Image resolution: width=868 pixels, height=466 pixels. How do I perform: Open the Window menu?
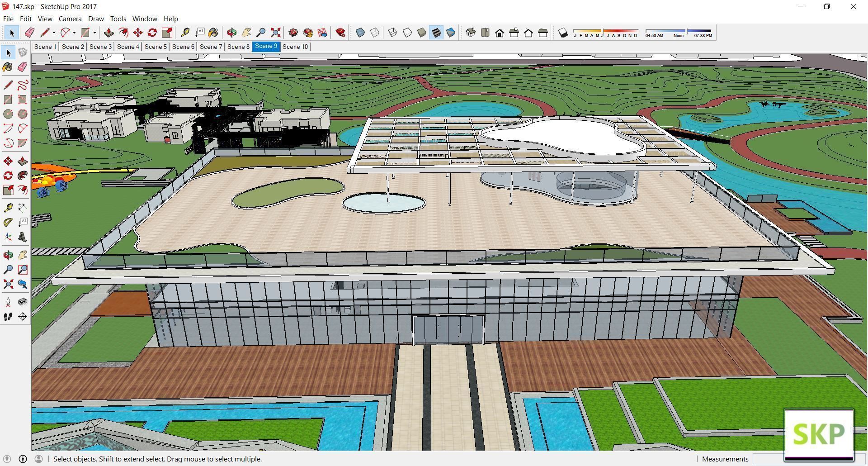145,19
